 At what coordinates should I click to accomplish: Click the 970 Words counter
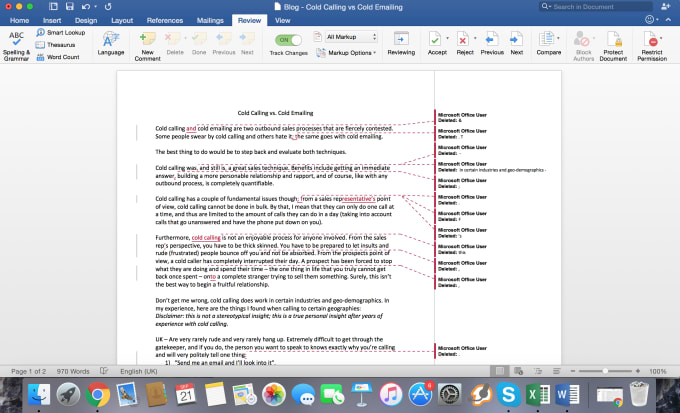coord(73,371)
